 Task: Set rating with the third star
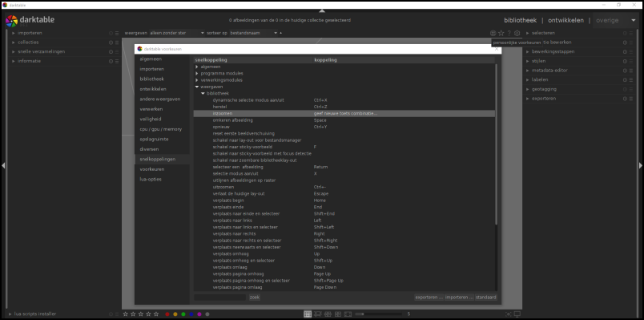(141, 314)
